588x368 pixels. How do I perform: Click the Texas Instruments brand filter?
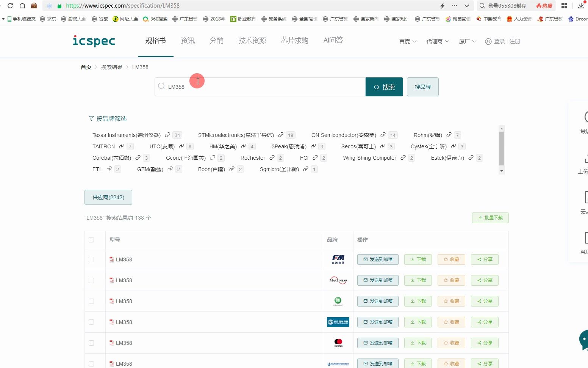point(127,135)
